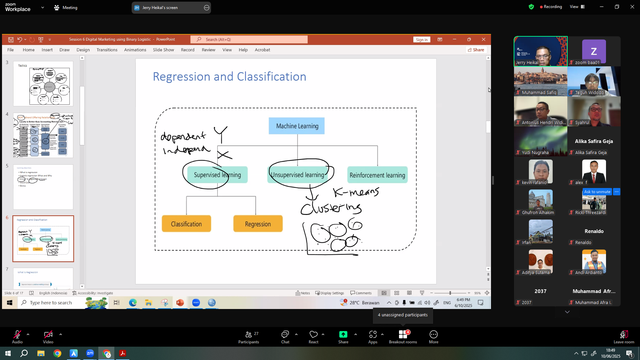Open File Explorer in local taskbar
The image size is (640, 360).
[x=41, y=353]
